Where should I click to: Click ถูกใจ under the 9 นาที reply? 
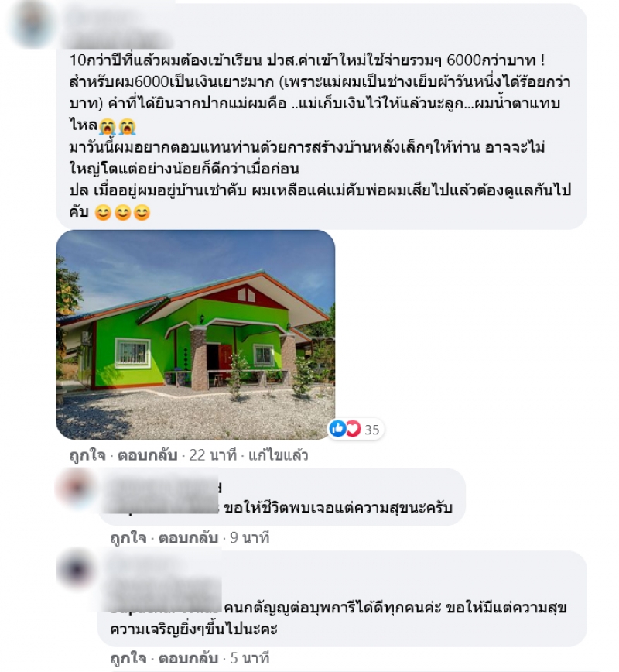tap(128, 537)
